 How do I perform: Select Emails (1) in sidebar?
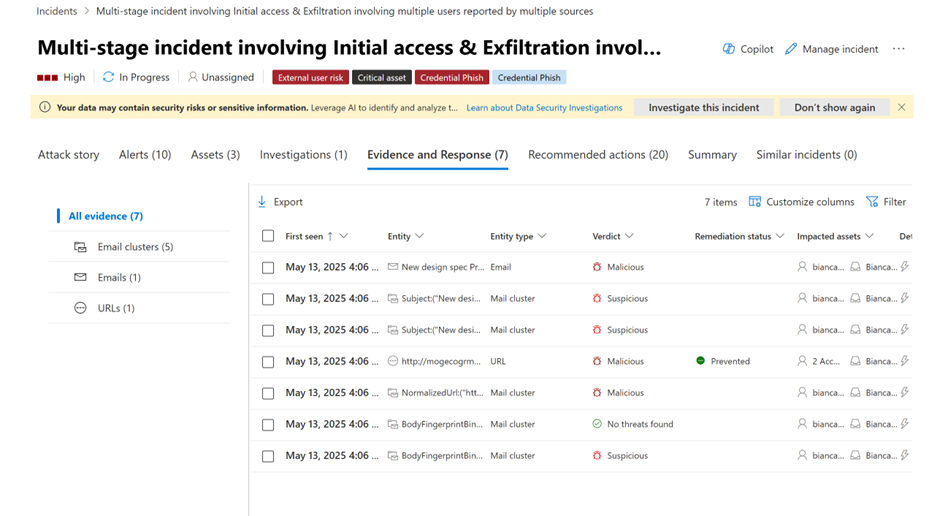pyautogui.click(x=119, y=277)
